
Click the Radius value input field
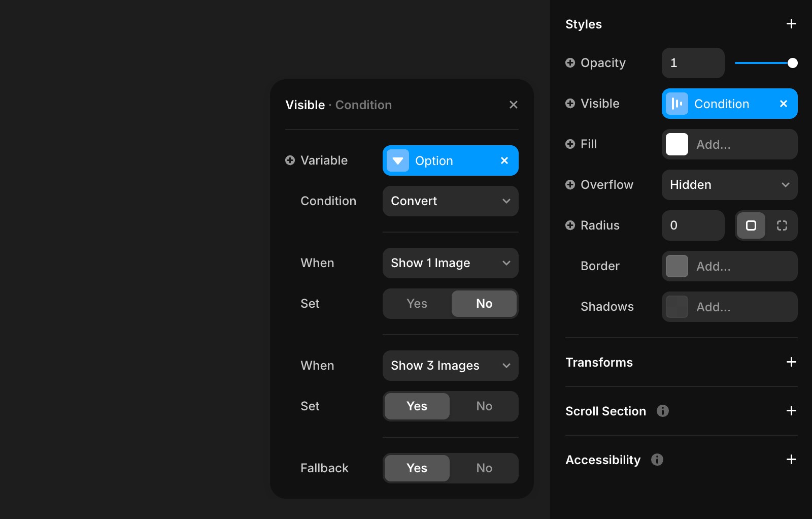(x=693, y=225)
